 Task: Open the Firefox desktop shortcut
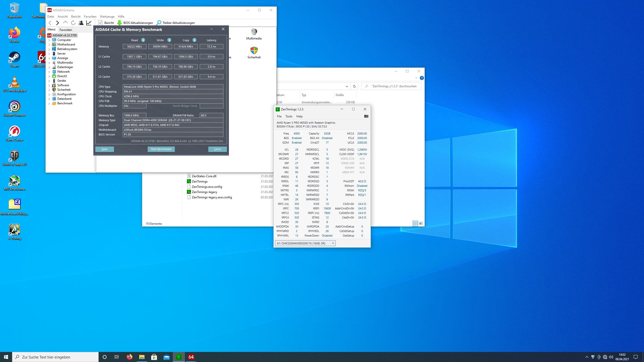15,35
